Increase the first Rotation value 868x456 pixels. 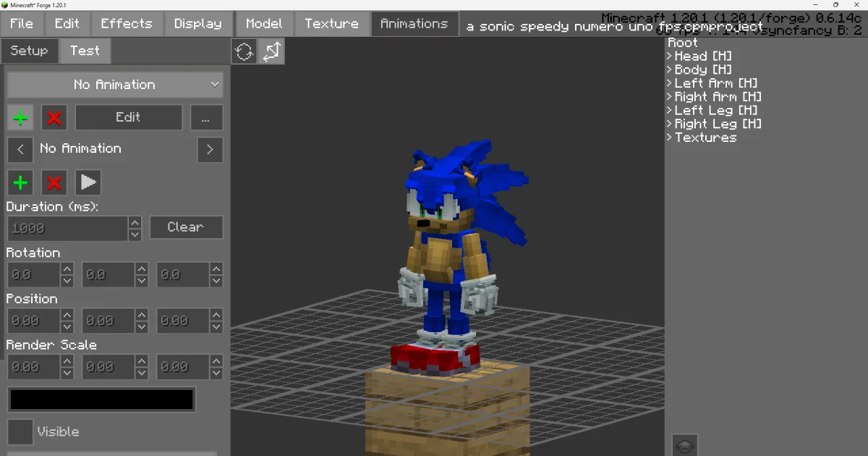point(67,269)
